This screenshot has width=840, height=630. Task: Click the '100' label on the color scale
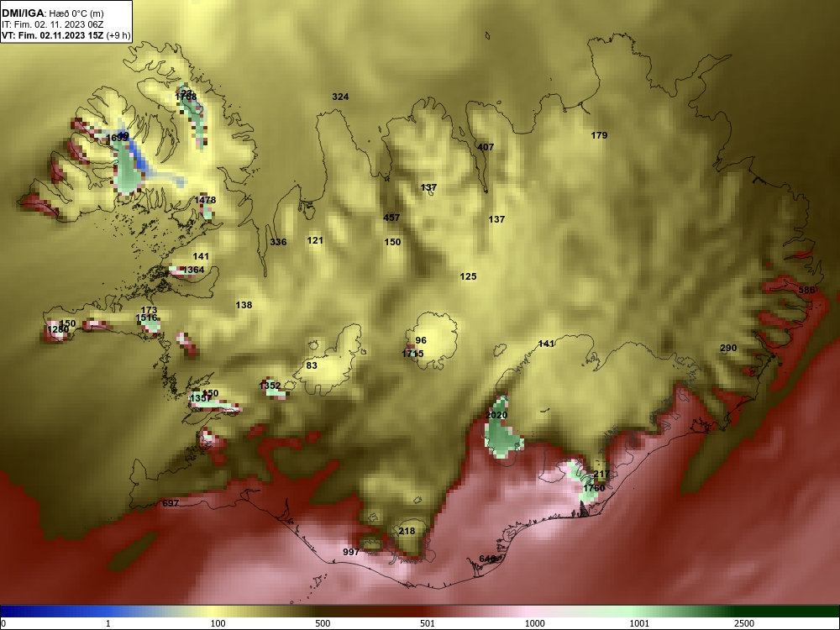click(218, 624)
